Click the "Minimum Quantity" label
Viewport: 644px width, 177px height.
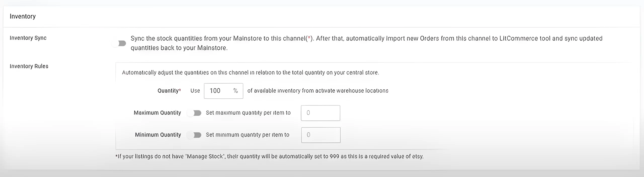click(158, 135)
